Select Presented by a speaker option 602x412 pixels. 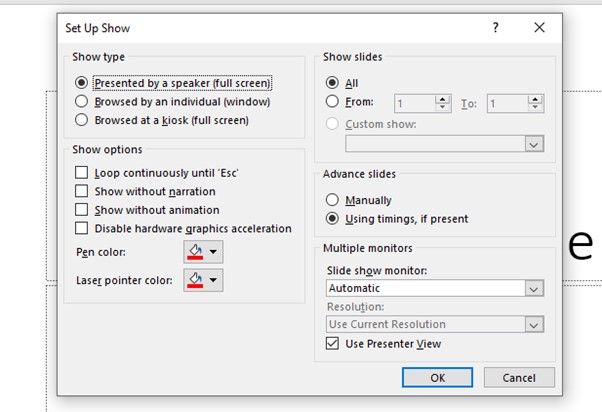click(82, 83)
